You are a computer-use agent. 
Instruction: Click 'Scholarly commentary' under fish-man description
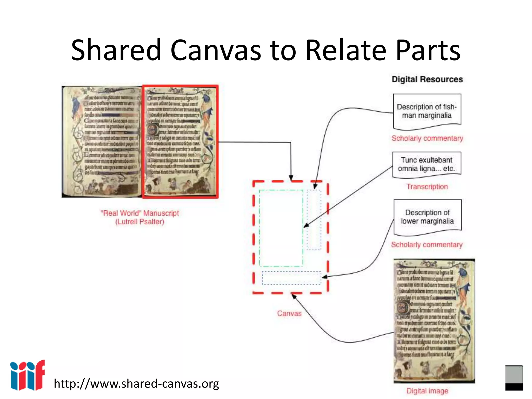[x=427, y=138]
